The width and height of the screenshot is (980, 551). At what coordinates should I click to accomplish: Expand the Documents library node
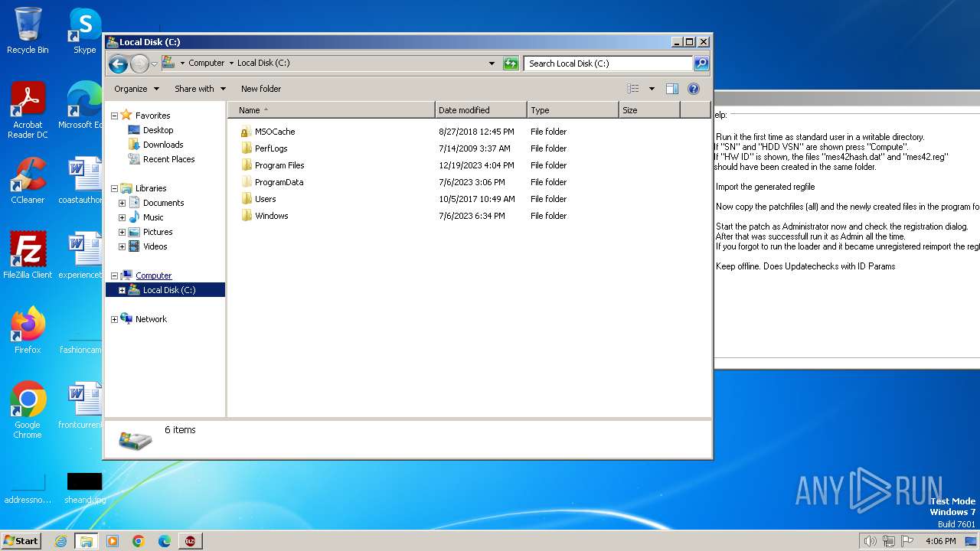(x=122, y=203)
